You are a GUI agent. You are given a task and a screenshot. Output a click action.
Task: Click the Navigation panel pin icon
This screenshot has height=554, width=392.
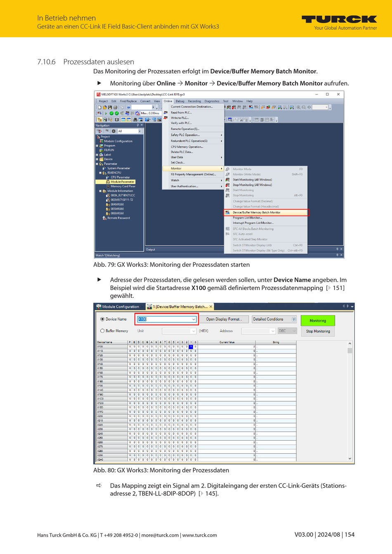[x=138, y=125]
